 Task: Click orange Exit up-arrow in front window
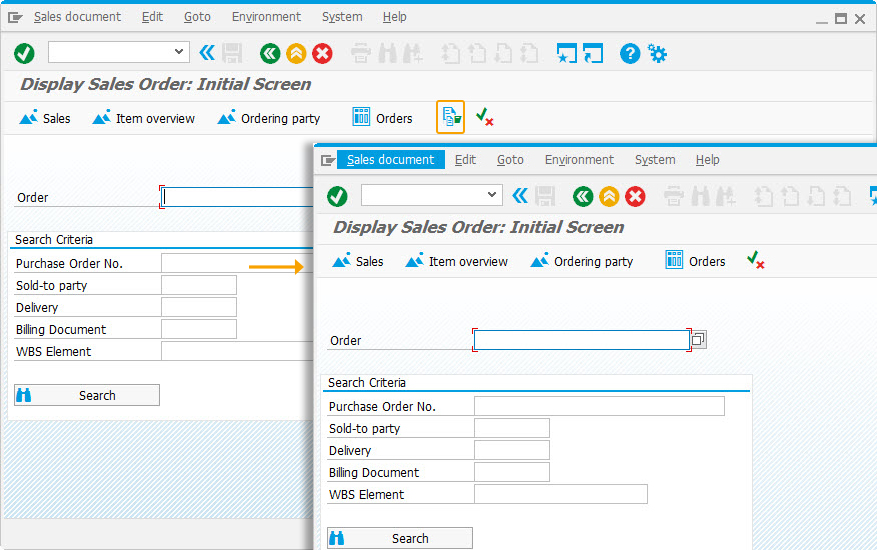(x=609, y=196)
